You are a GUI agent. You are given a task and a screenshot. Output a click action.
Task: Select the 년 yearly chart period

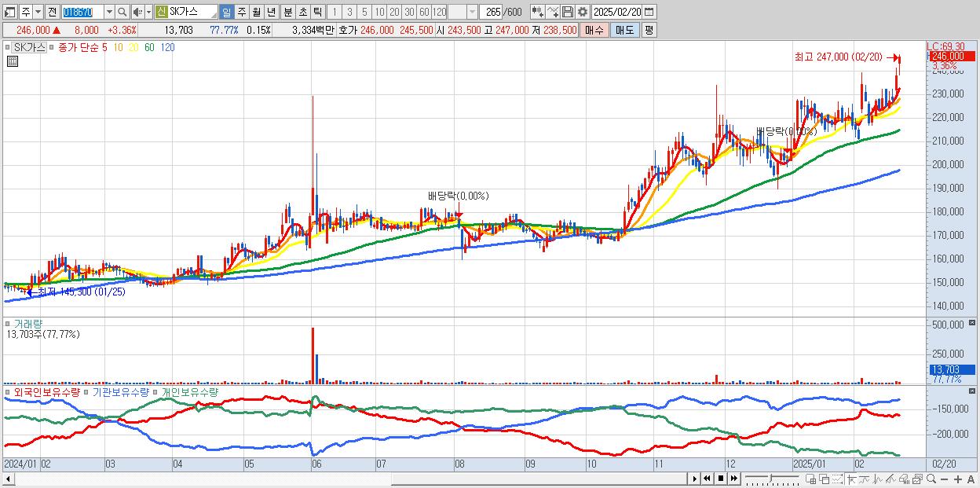click(x=271, y=12)
